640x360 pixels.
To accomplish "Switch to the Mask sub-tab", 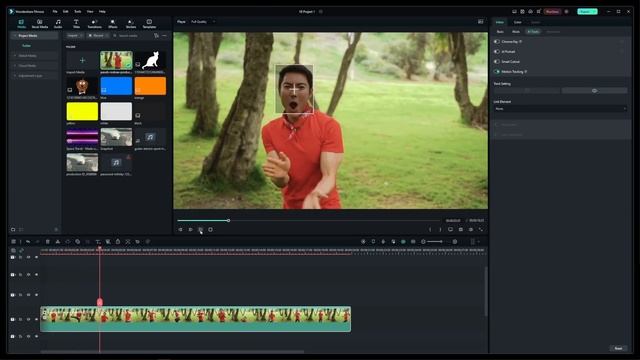I will [x=516, y=31].
